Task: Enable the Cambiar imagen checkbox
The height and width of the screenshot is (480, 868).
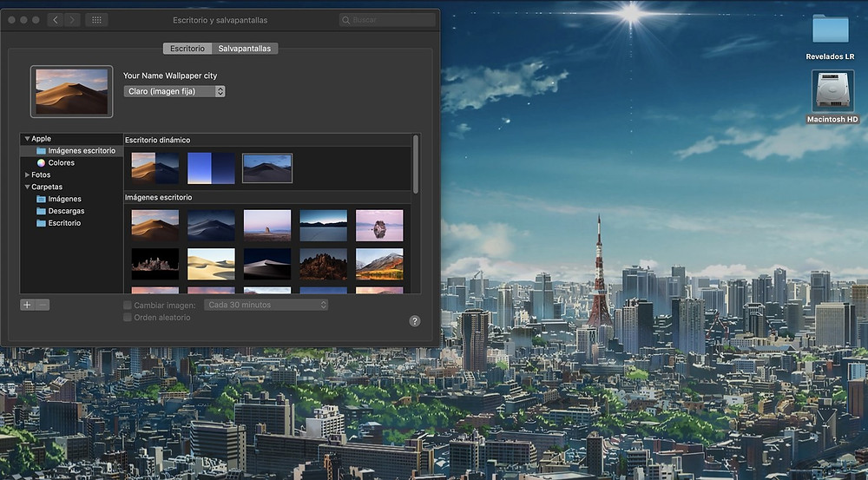Action: (x=128, y=305)
